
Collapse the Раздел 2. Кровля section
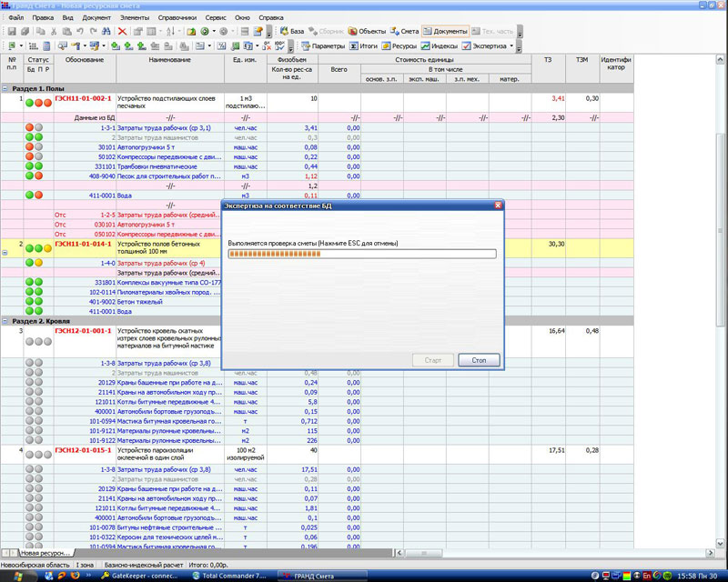5,321
